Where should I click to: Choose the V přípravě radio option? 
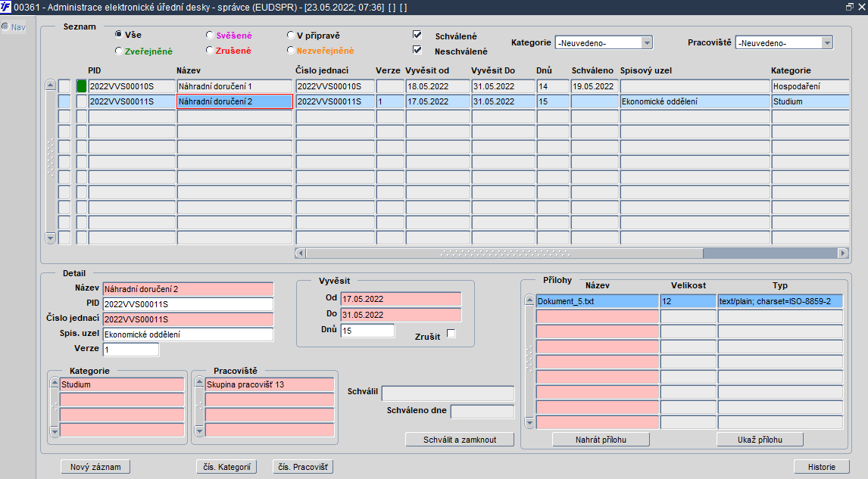(x=291, y=35)
